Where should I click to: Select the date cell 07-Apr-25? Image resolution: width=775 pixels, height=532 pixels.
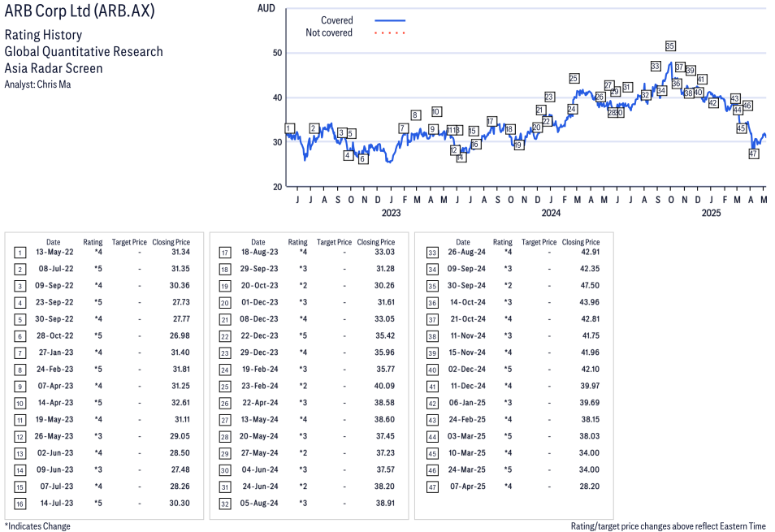click(x=468, y=487)
